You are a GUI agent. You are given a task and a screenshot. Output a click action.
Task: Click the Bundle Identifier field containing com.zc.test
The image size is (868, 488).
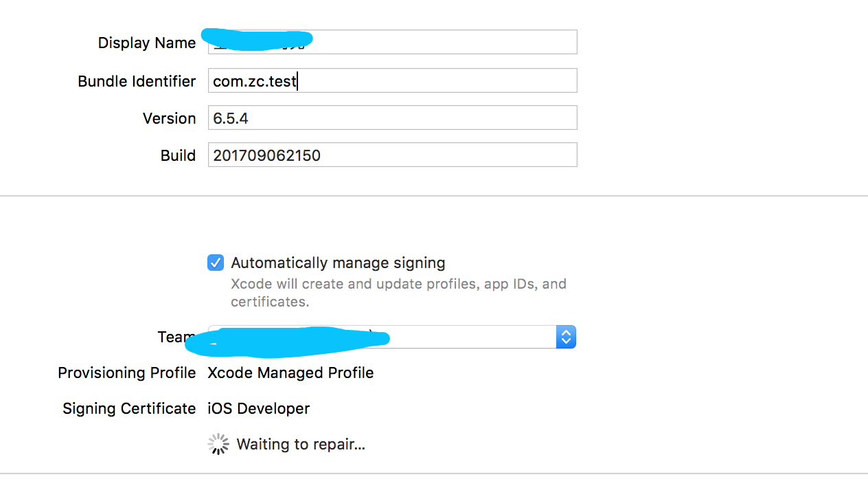coord(392,80)
